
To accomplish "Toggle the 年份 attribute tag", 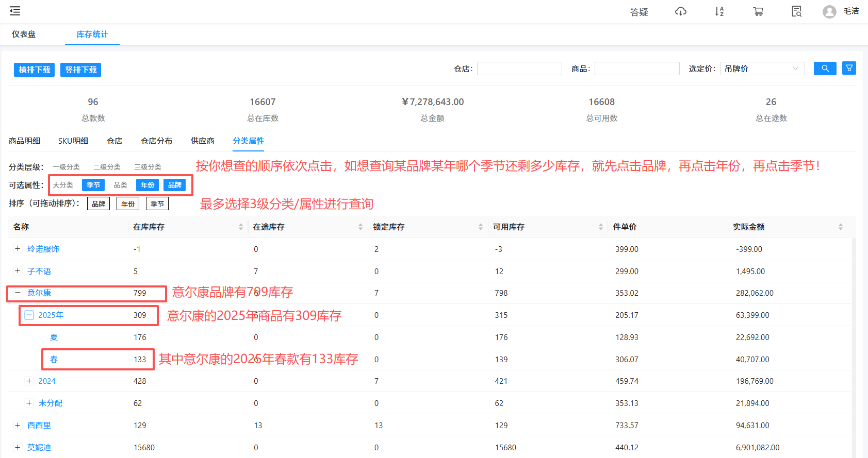I will 148,185.
